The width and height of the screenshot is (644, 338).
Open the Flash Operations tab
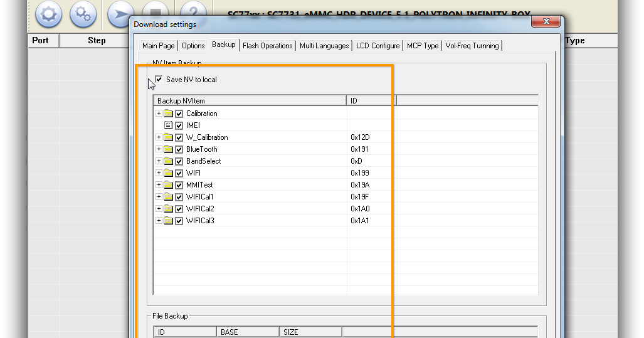(x=267, y=46)
